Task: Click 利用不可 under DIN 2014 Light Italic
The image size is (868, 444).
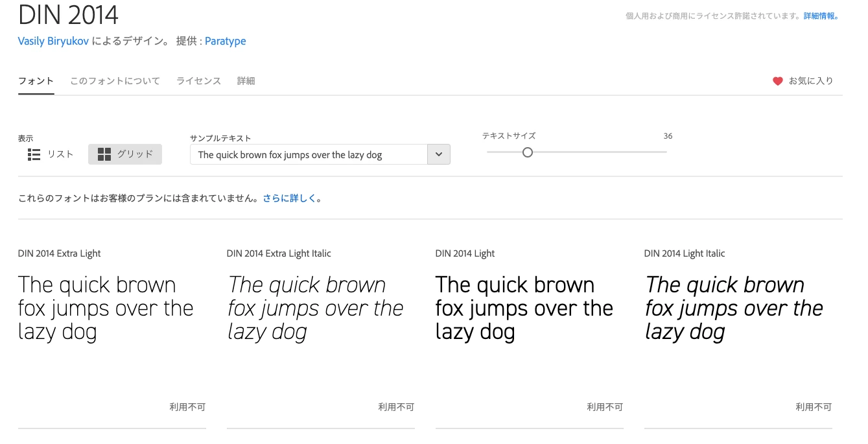Action: (x=814, y=407)
